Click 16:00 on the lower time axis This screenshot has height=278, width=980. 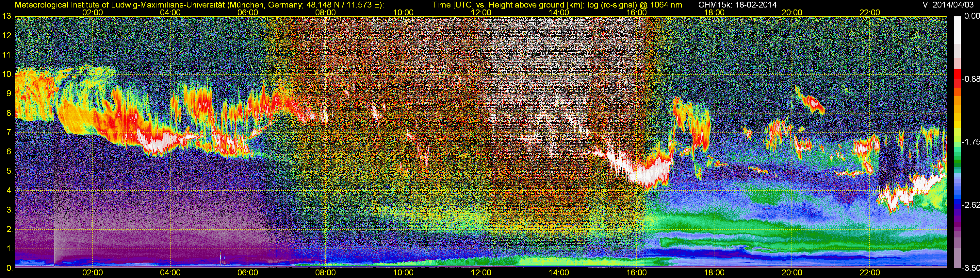point(636,273)
